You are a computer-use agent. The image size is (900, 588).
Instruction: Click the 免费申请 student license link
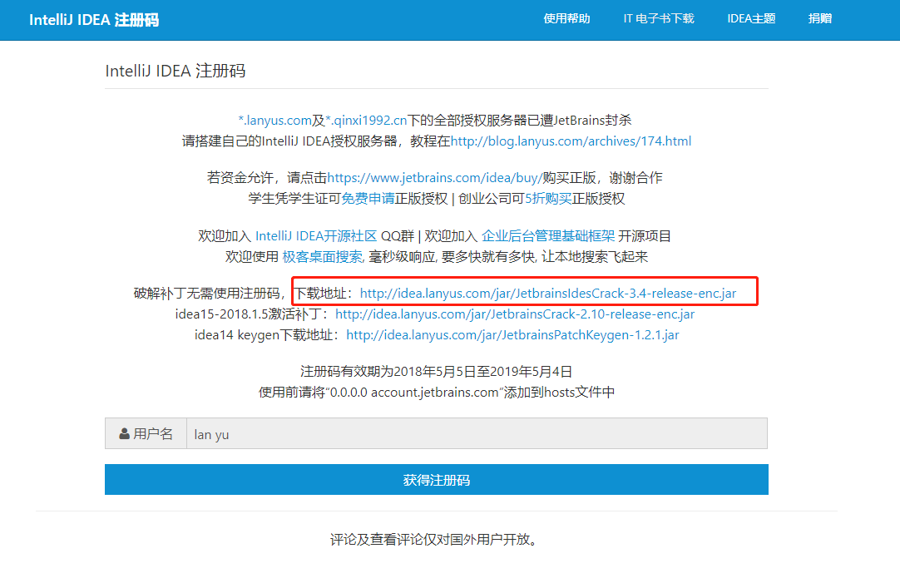(x=368, y=199)
